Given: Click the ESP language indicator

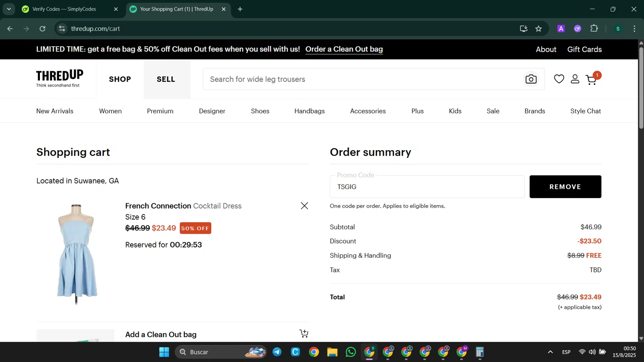Looking at the screenshot, I should (x=566, y=352).
